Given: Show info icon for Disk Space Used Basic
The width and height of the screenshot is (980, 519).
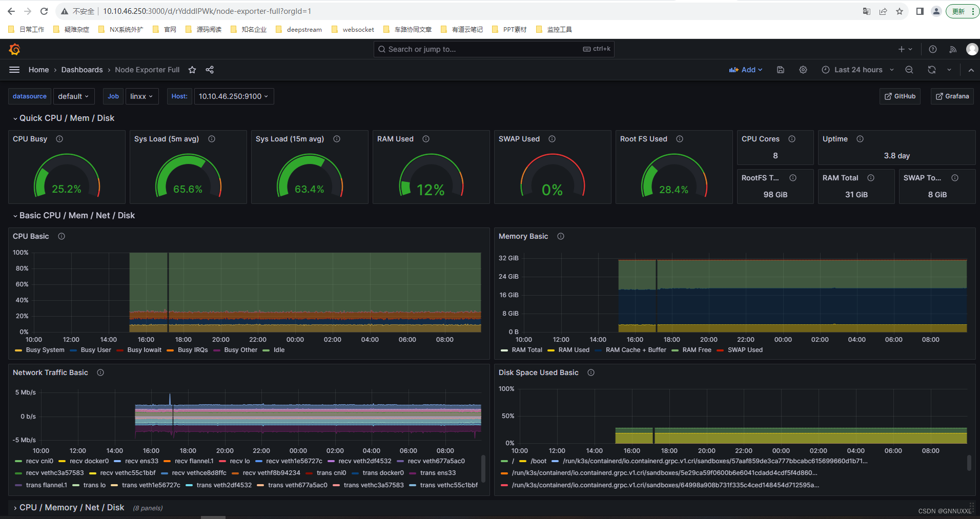Looking at the screenshot, I should click(x=591, y=372).
